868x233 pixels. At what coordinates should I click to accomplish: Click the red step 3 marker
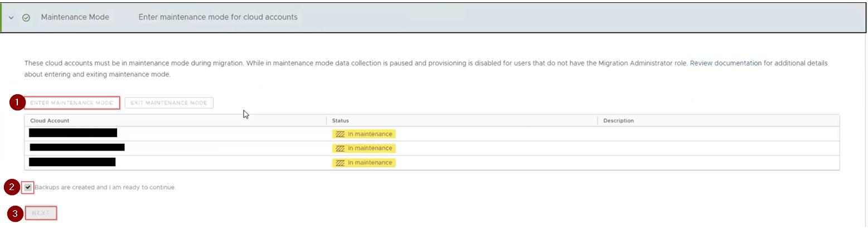click(15, 213)
